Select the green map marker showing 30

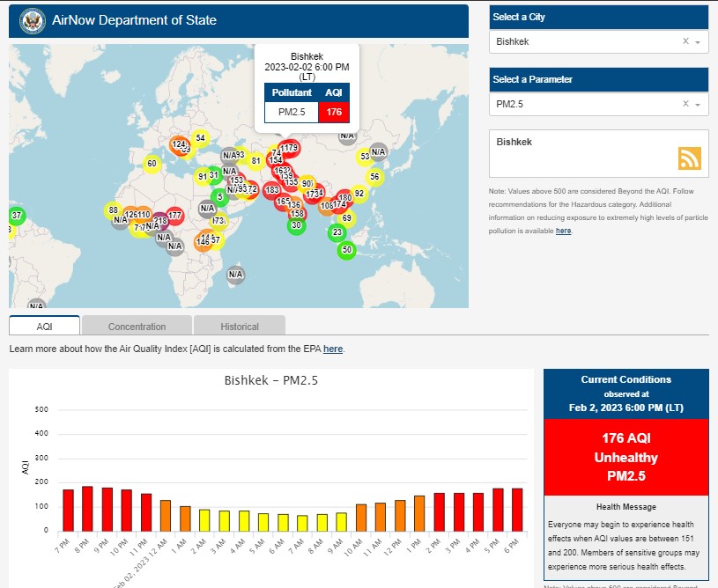click(x=296, y=225)
